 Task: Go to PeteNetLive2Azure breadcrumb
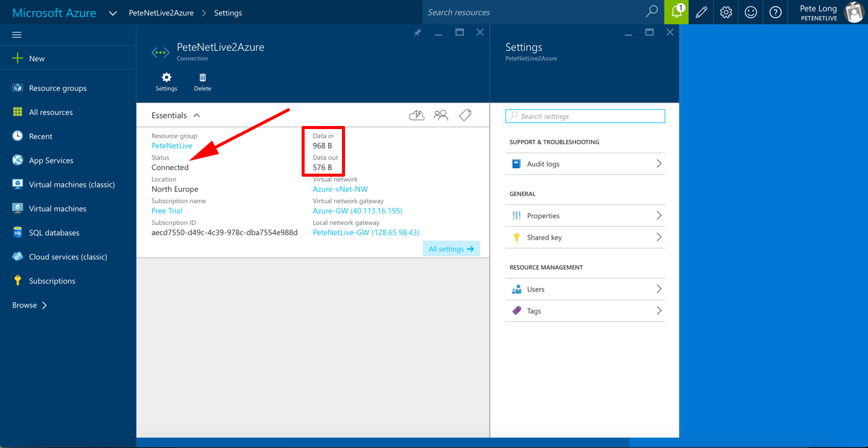[x=161, y=13]
